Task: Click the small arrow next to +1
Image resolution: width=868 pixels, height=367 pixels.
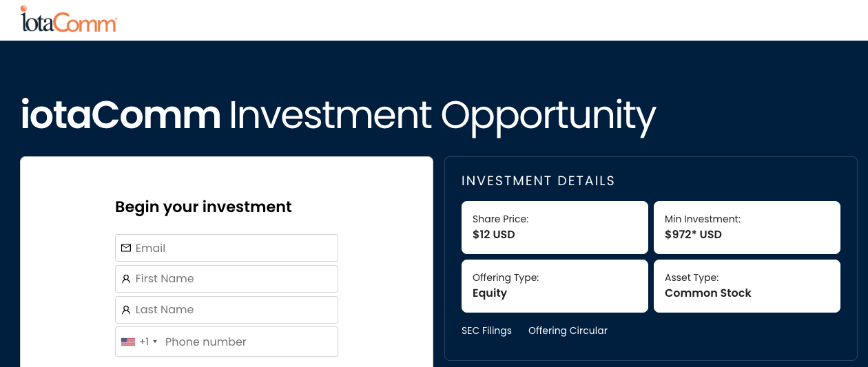Action: (155, 342)
